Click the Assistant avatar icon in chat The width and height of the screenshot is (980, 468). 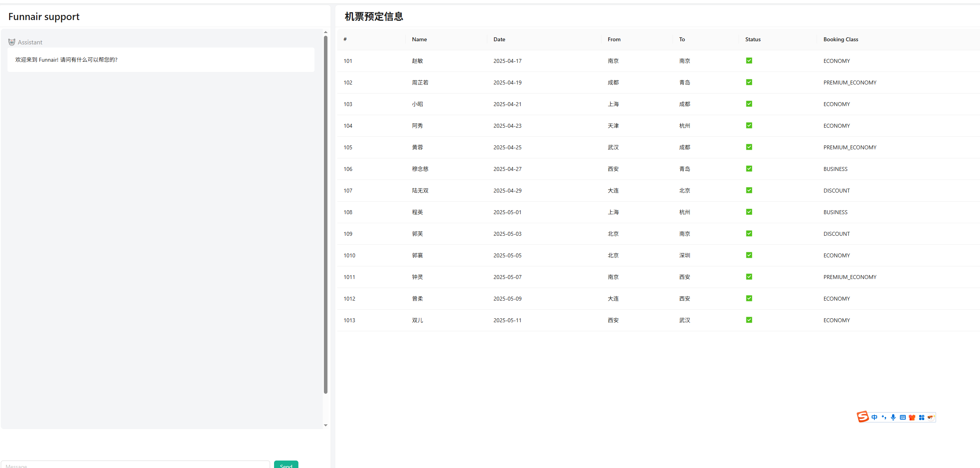click(x=12, y=42)
